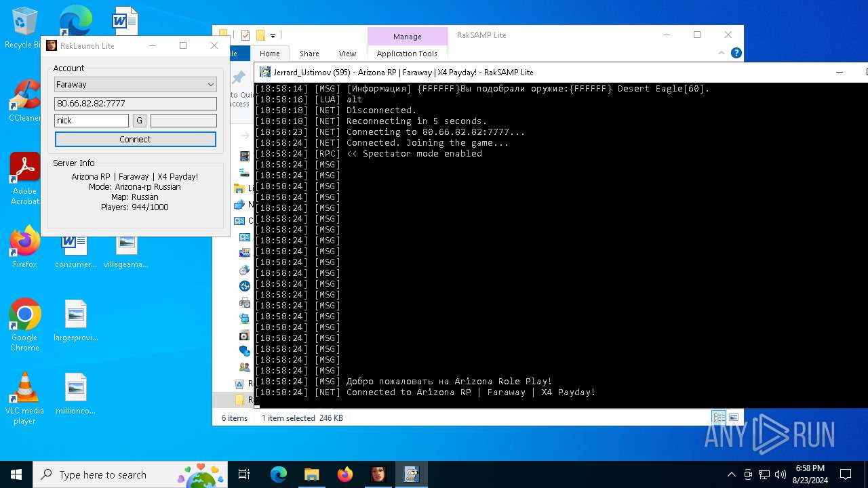Open Customize Quick Access Toolbar dropdown arrow
Viewport: 868px width, 488px height.
tap(273, 35)
